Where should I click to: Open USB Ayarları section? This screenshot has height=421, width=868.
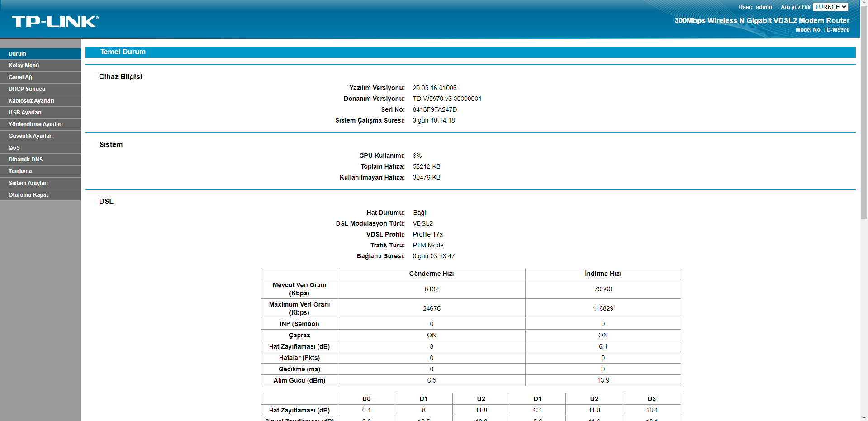pos(40,113)
